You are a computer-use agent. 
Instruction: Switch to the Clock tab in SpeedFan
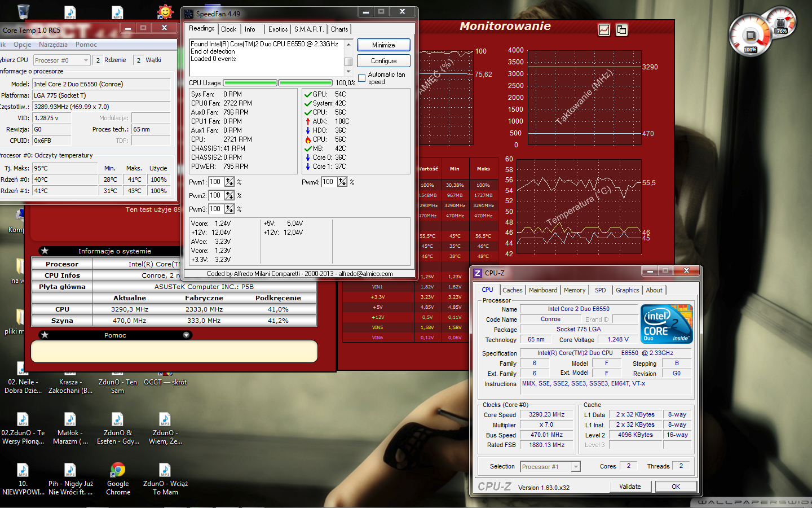pos(229,29)
